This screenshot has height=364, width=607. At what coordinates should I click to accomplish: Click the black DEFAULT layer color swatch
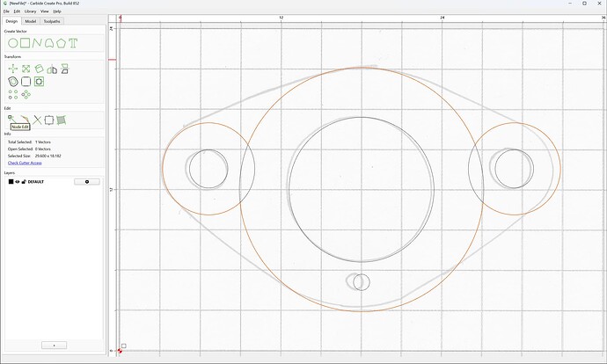click(x=11, y=182)
